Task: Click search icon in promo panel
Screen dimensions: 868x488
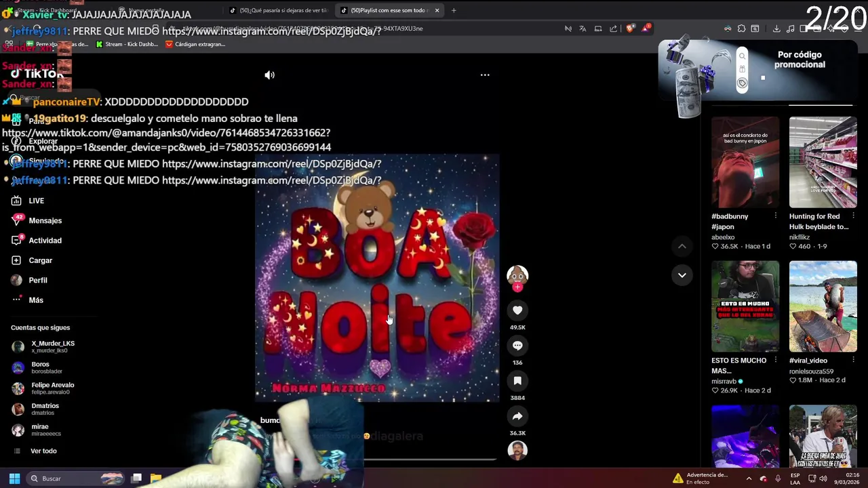Action: click(743, 56)
